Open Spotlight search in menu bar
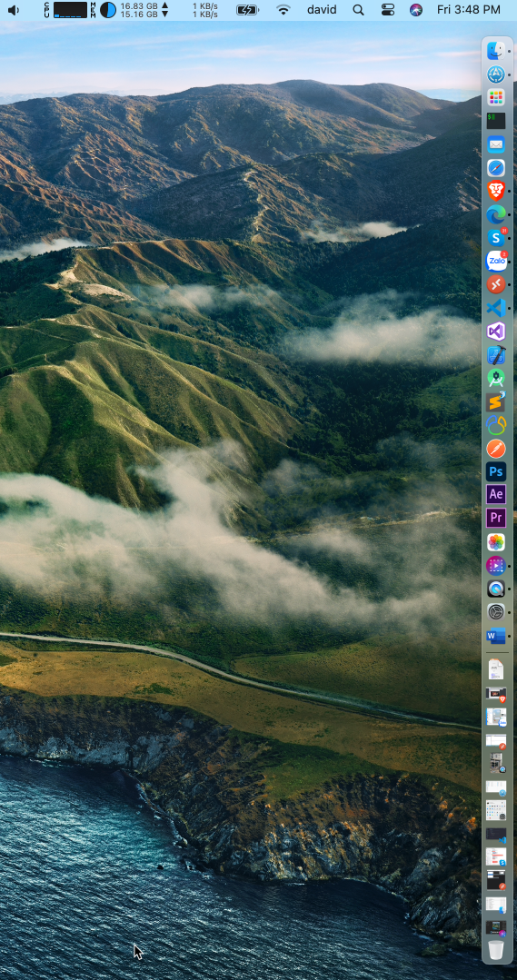The width and height of the screenshot is (517, 980). tap(358, 10)
